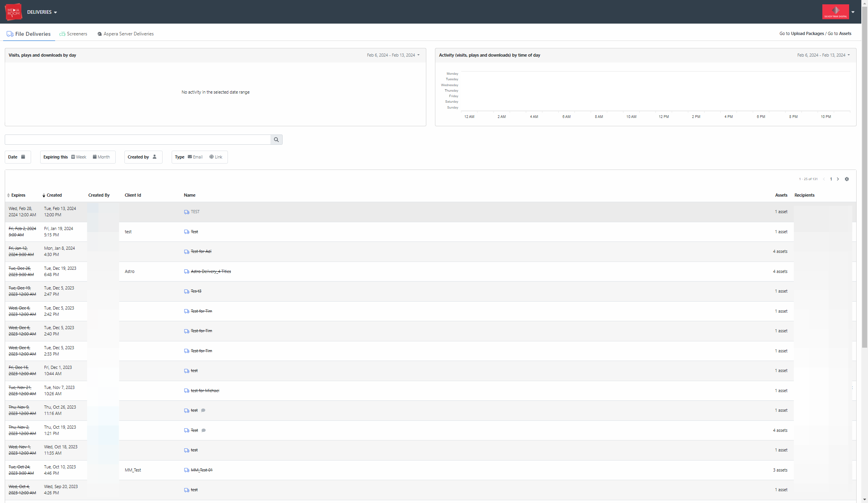Open table settings gear icon
868x503 pixels.
tap(847, 179)
